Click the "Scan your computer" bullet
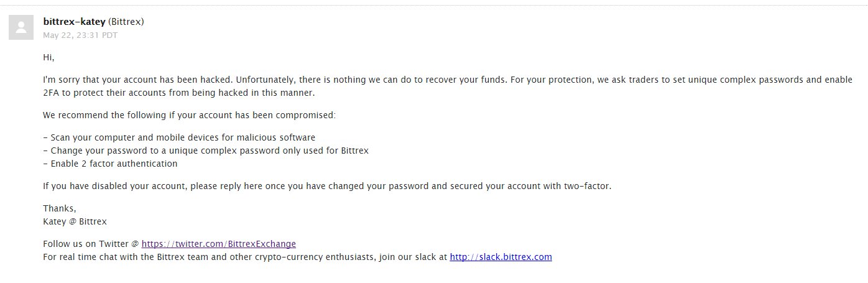Viewport: 868px width, 283px height. (x=179, y=137)
